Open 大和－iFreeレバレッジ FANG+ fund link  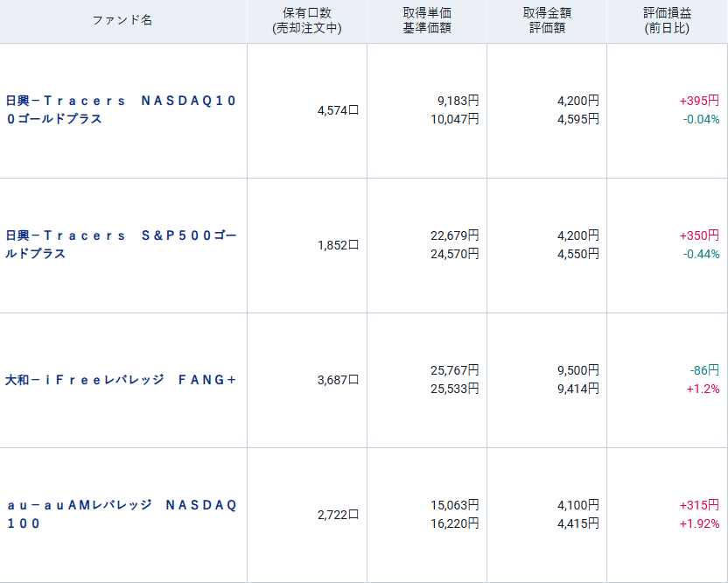[x=121, y=380]
